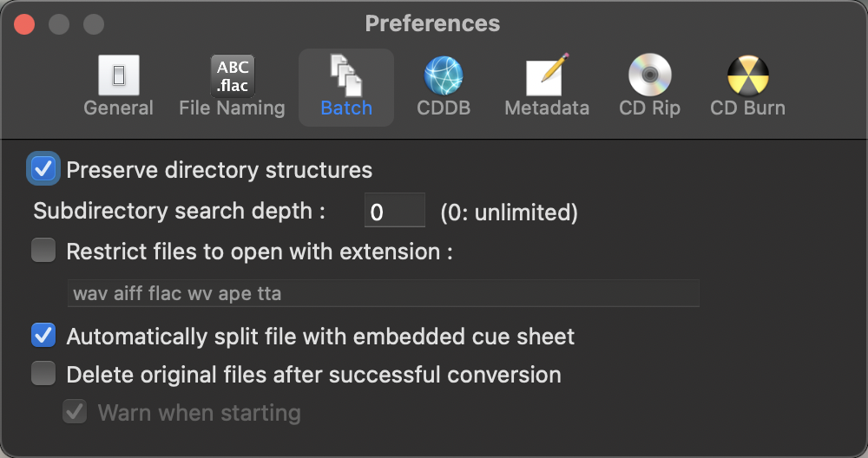Click the Subdirectory search depth field
The width and height of the screenshot is (868, 458).
click(x=395, y=211)
